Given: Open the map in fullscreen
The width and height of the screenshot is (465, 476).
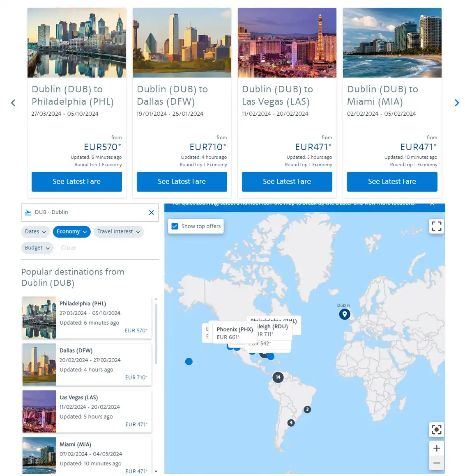Looking at the screenshot, I should point(436,226).
